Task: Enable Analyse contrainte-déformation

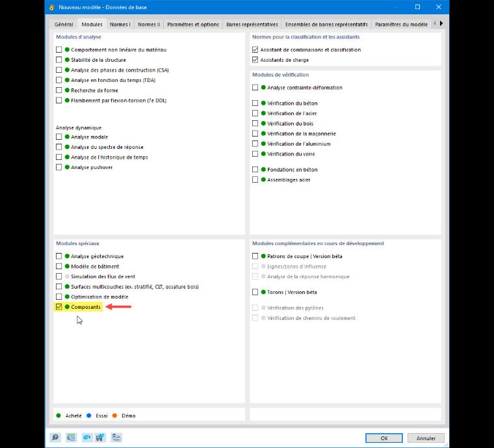Action: [x=255, y=87]
